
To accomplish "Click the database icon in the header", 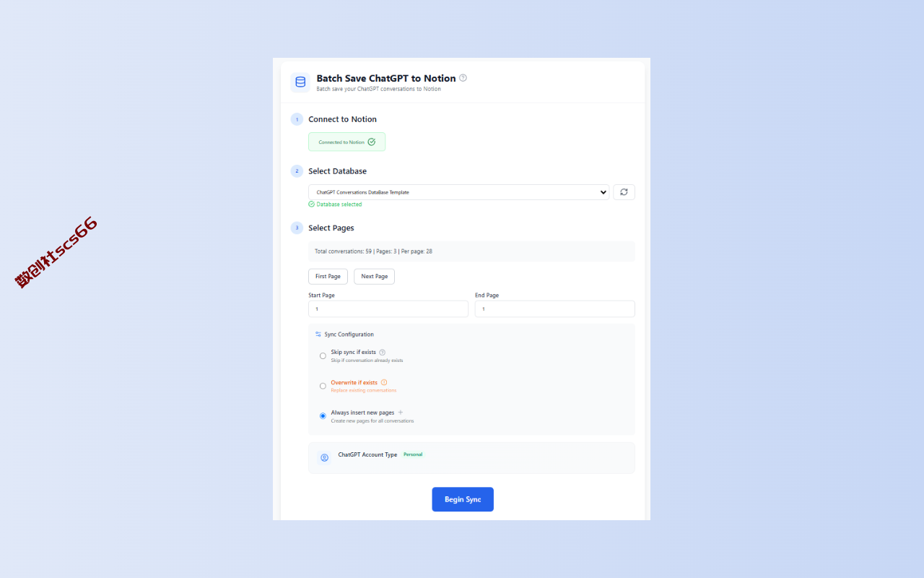I will click(x=300, y=82).
